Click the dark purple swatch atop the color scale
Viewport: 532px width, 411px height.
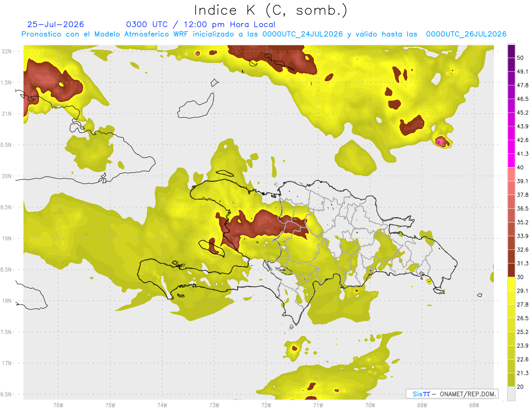click(x=512, y=52)
